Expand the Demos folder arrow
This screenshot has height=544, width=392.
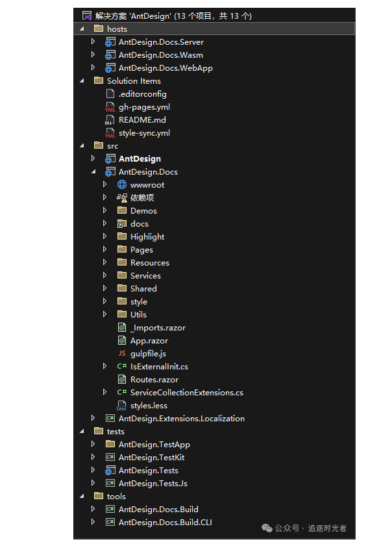click(x=105, y=211)
